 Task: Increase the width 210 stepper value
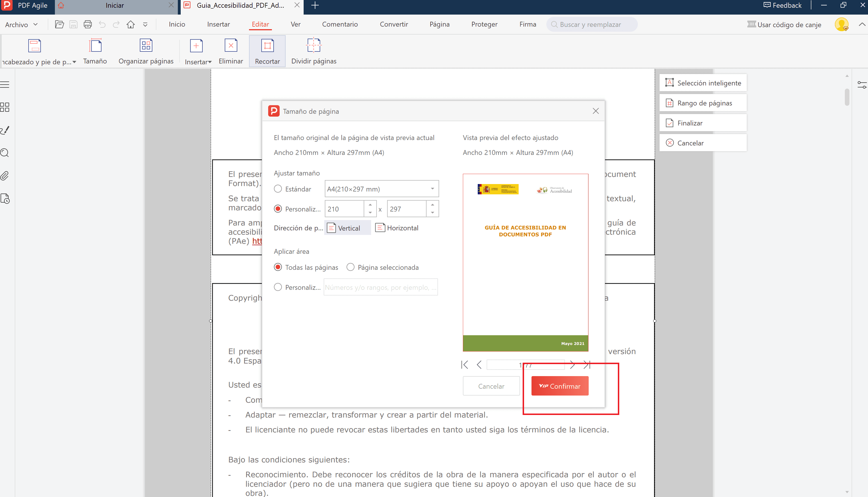coord(370,205)
